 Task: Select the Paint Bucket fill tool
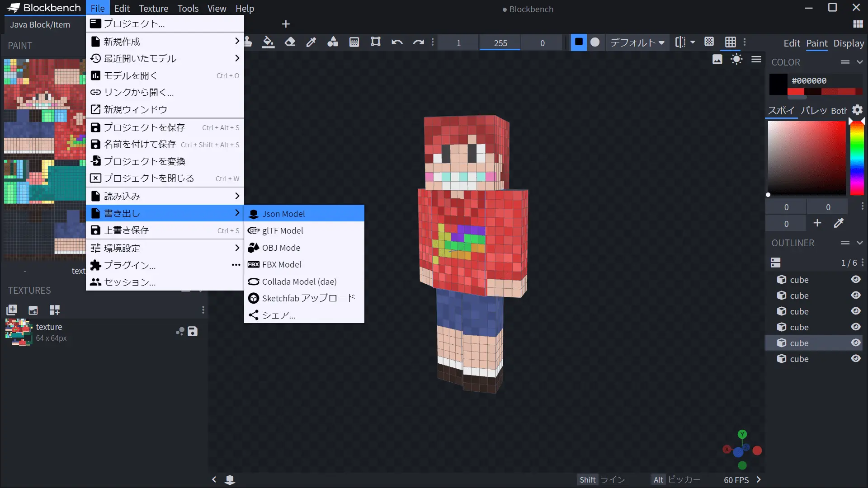[268, 42]
